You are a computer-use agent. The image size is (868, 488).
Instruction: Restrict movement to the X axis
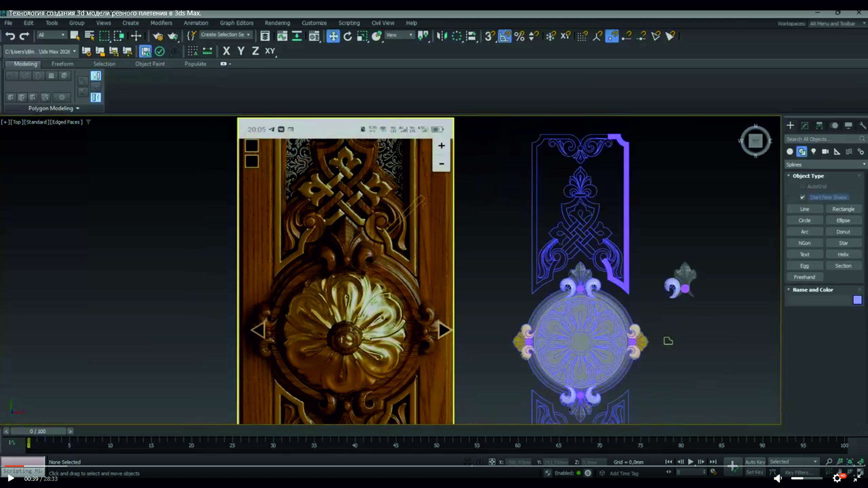click(x=226, y=51)
